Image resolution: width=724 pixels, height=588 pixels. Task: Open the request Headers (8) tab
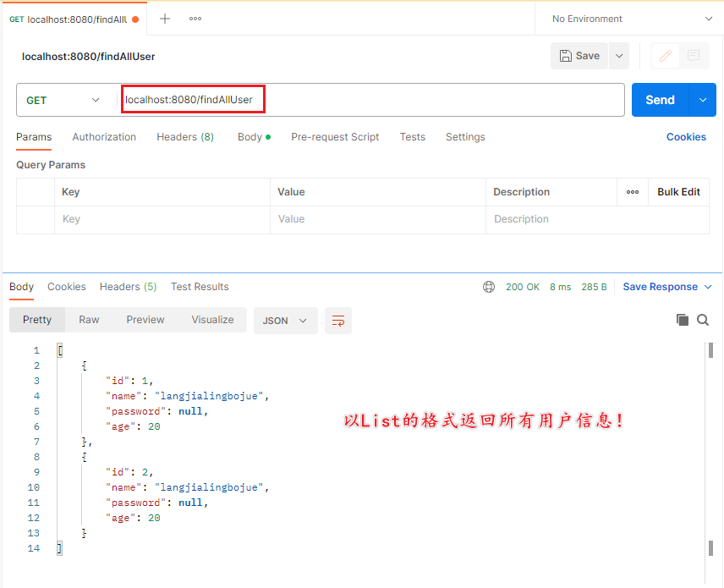(185, 137)
